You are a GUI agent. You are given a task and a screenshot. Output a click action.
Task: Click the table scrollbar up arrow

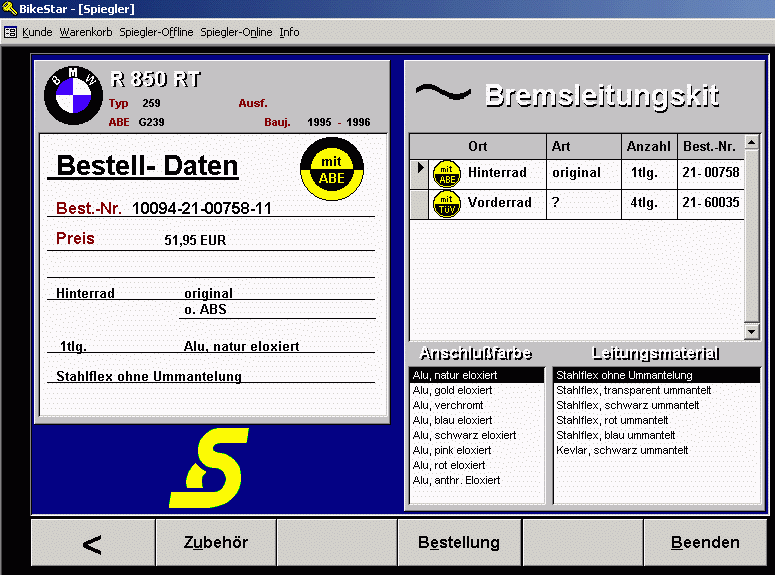tap(751, 142)
